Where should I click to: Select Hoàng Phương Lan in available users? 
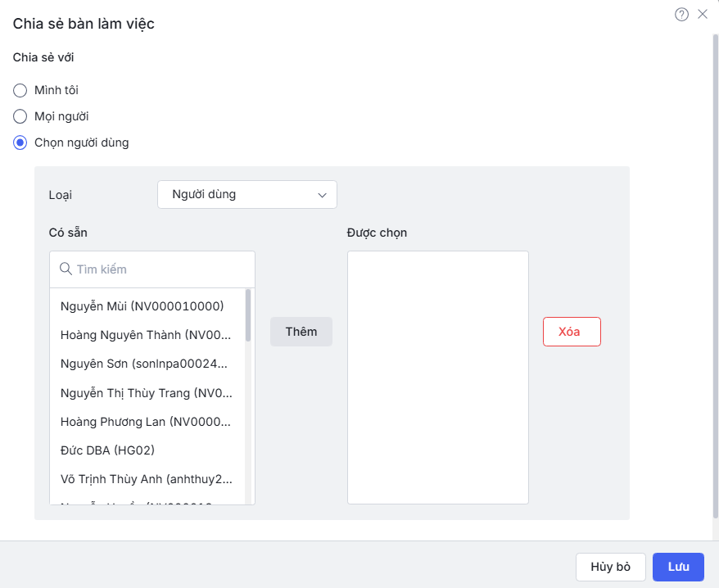(146, 422)
